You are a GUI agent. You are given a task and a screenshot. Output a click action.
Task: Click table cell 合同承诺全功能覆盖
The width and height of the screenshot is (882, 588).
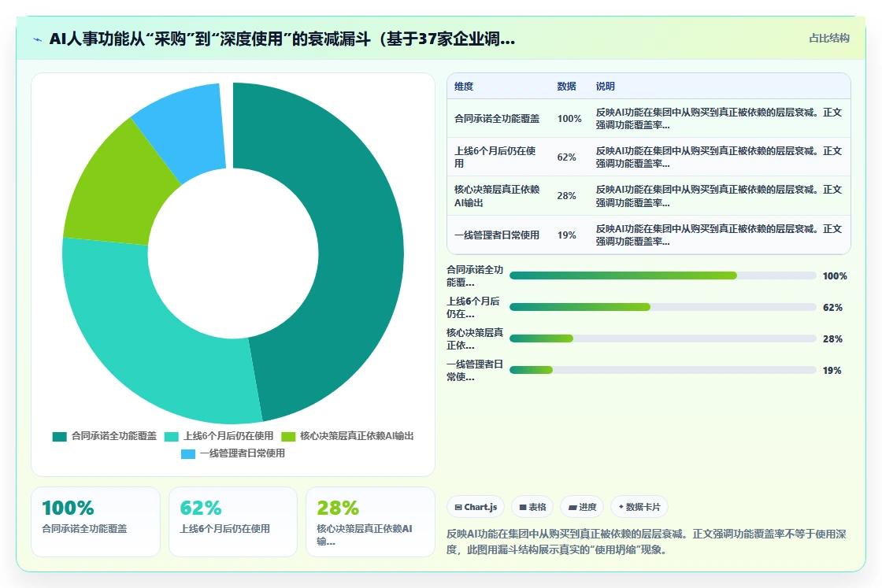497,119
